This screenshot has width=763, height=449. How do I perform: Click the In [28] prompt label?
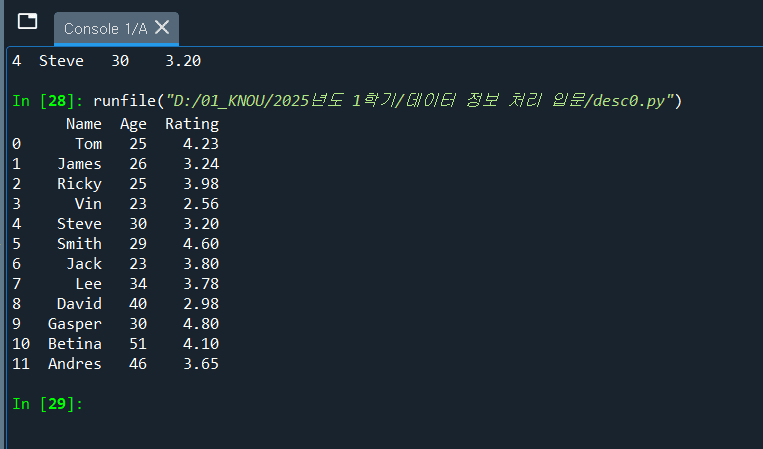(47, 101)
